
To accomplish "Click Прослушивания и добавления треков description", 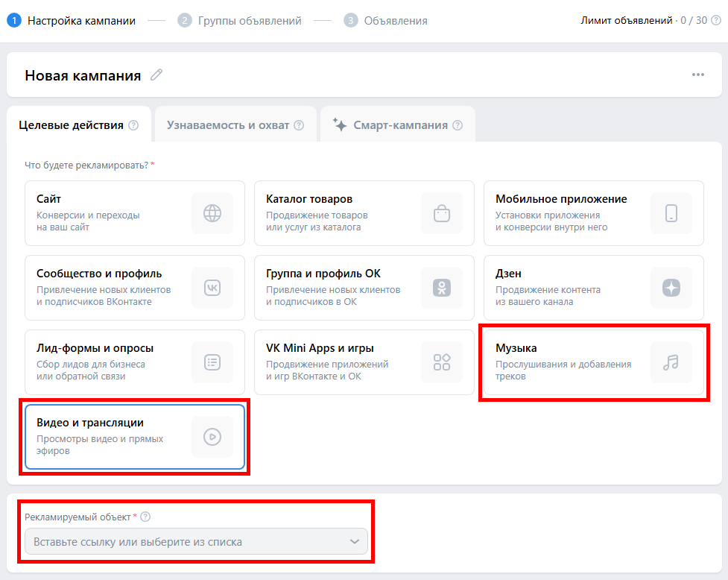I will coord(563,370).
